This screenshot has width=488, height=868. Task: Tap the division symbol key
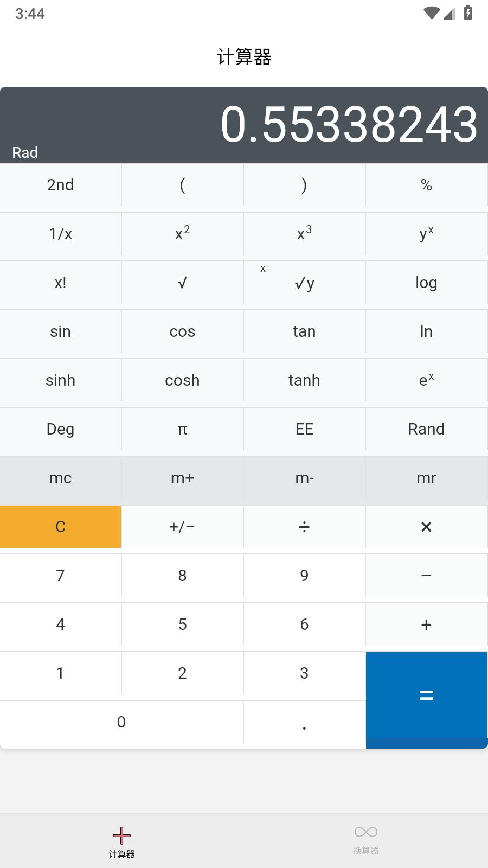(304, 527)
